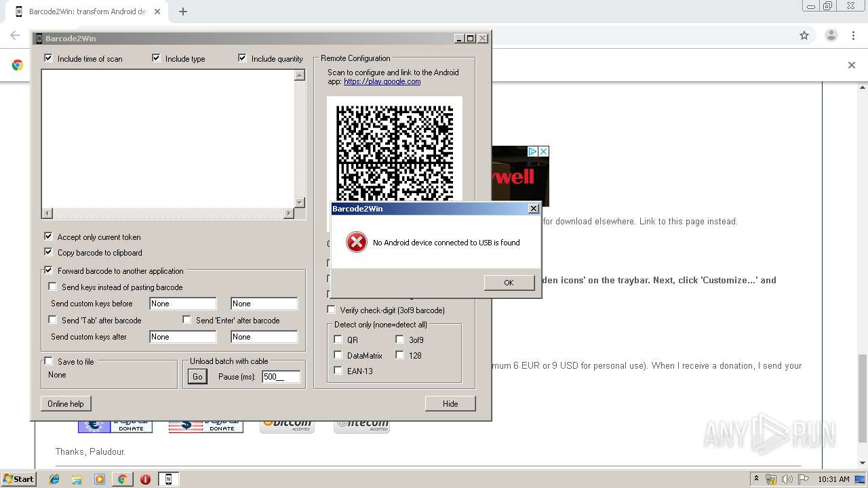Click the Pause (ms) input field
The image size is (868, 488).
[281, 377]
